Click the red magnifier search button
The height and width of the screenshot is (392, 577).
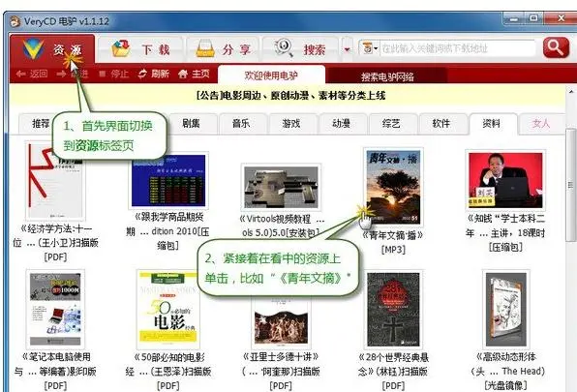(x=556, y=47)
